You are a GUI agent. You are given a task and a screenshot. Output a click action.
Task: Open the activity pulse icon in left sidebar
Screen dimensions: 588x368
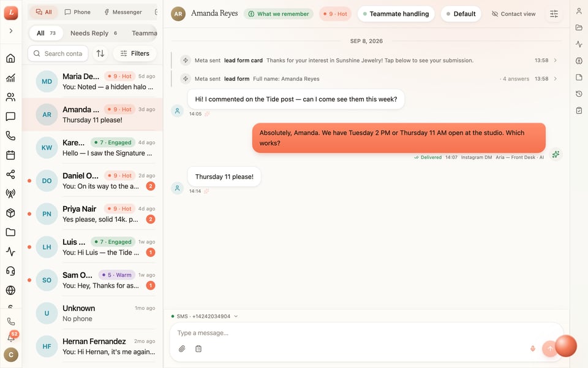[x=10, y=251]
